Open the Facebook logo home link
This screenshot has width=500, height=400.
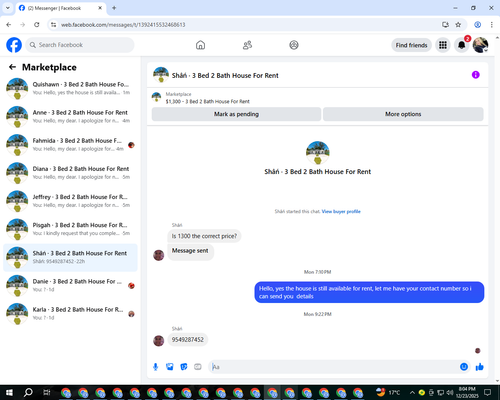pyautogui.click(x=14, y=45)
